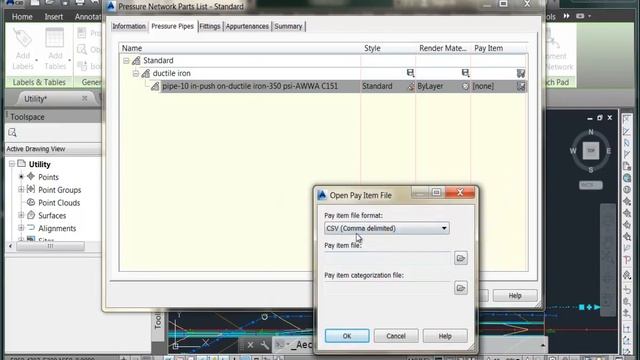Select Points in the Toolspace tree
This screenshot has width=640, height=360.
click(x=48, y=177)
